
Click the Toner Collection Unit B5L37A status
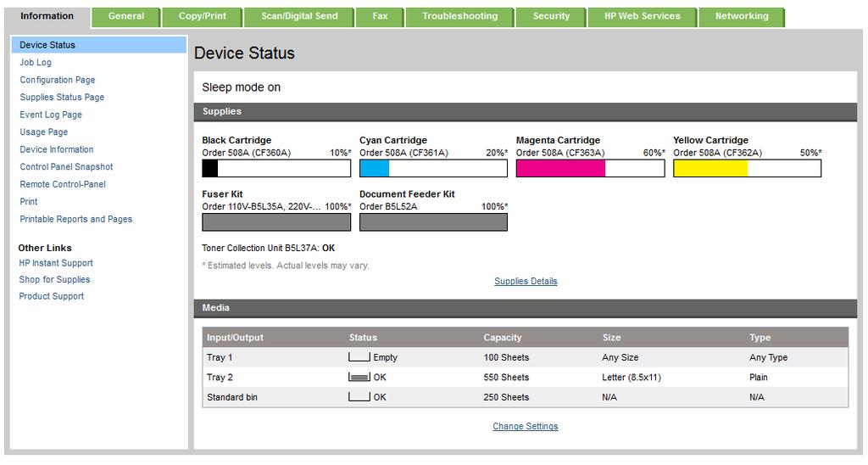(269, 249)
